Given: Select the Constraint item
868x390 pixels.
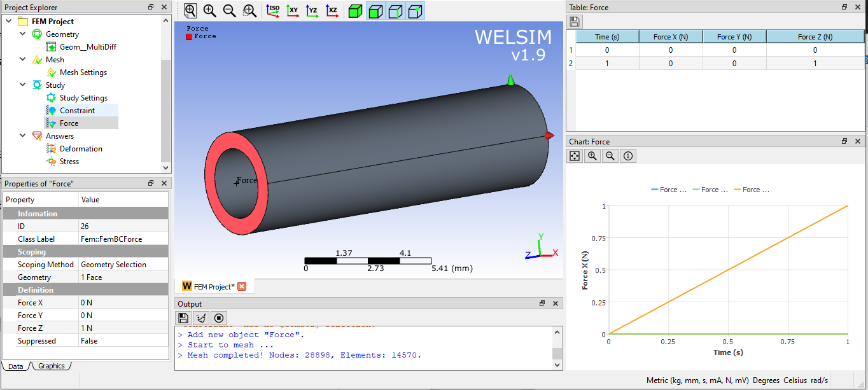Looking at the screenshot, I should coord(77,110).
